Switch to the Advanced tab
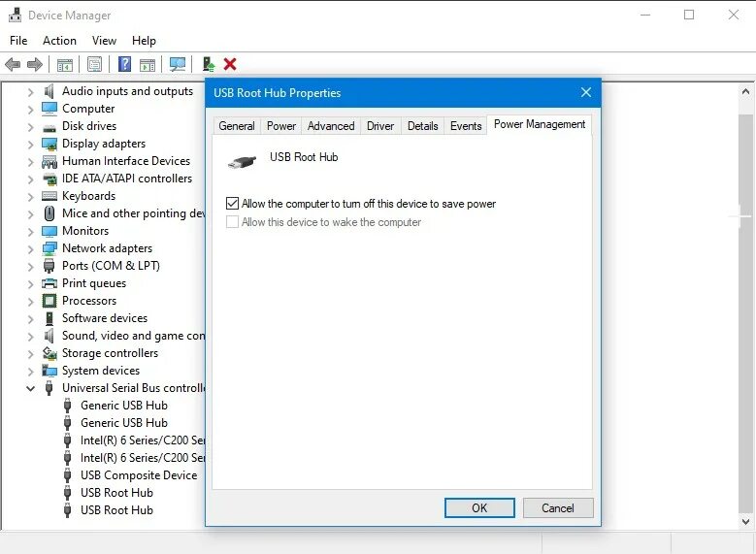The image size is (756, 554). click(331, 126)
